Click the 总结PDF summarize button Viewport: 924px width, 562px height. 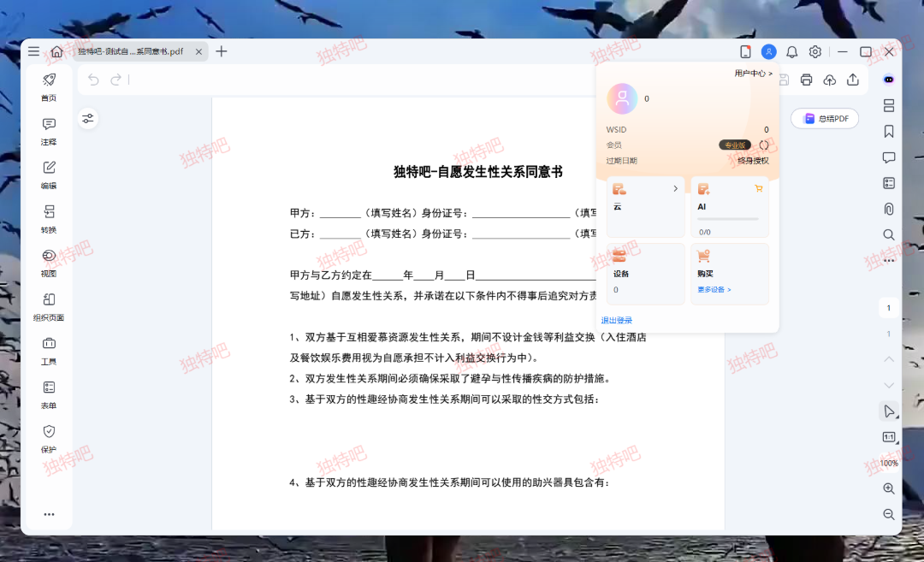click(x=825, y=118)
